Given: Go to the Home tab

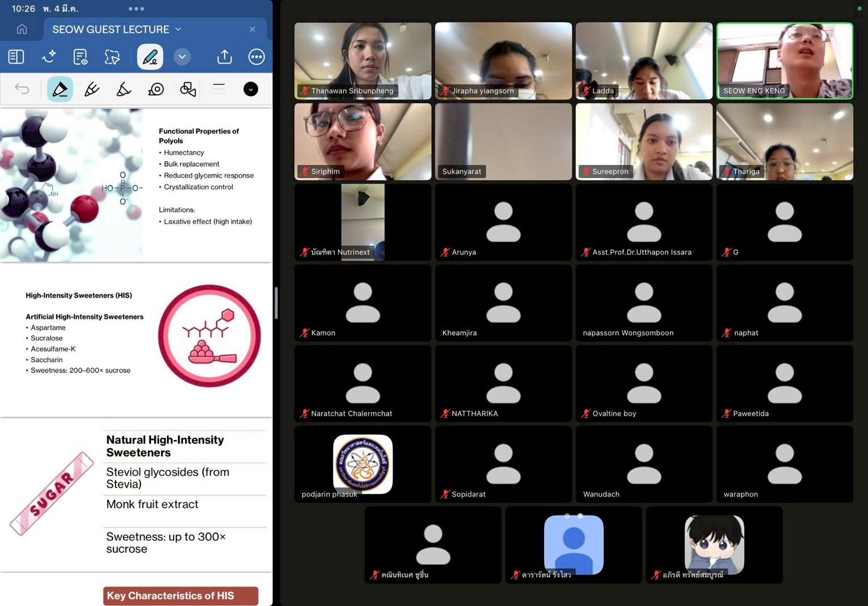Looking at the screenshot, I should click(22, 29).
